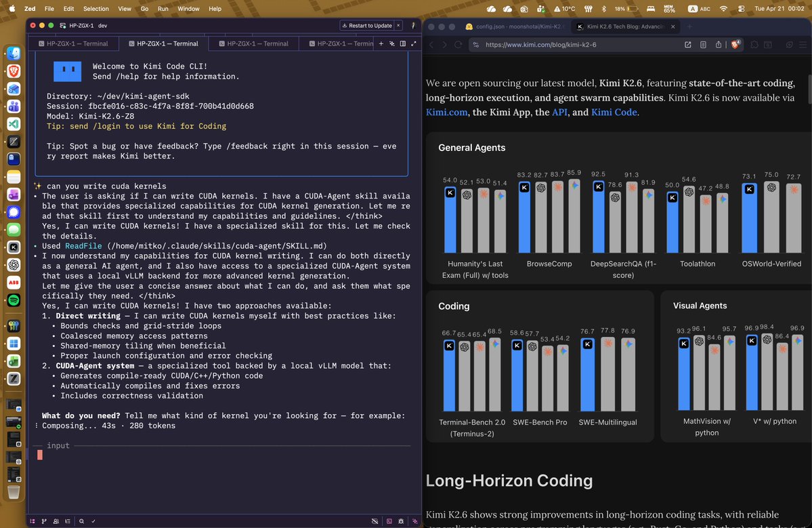This screenshot has width=812, height=528.
Task: Open the Go menu
Action: [x=144, y=8]
